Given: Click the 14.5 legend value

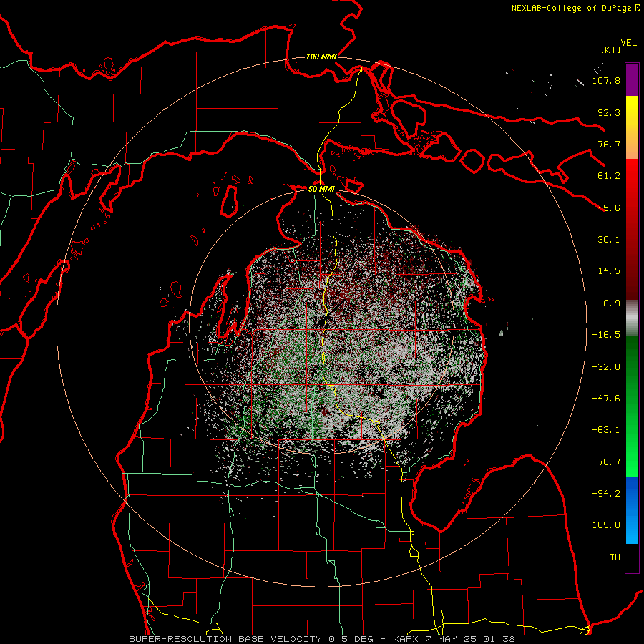Looking at the screenshot, I should [609, 271].
